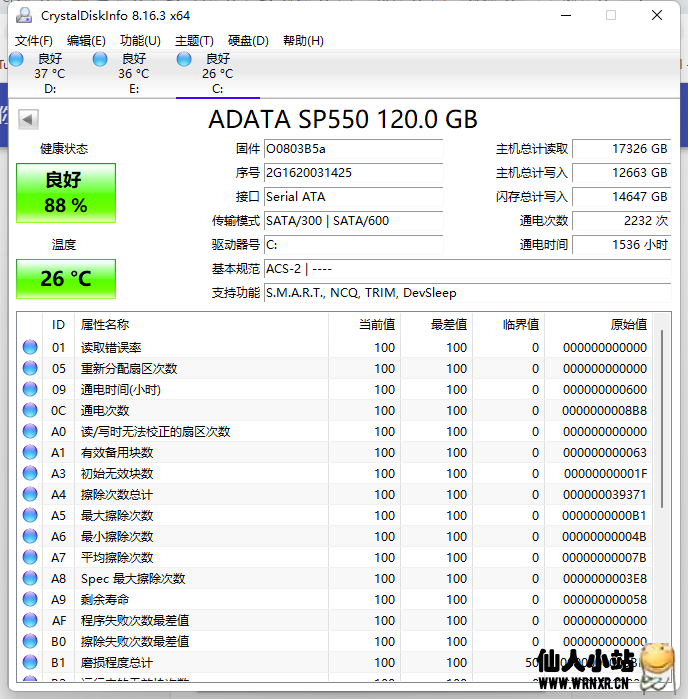Image resolution: width=688 pixels, height=699 pixels.
Task: Open the 硬盘(D) menu
Action: click(x=248, y=41)
